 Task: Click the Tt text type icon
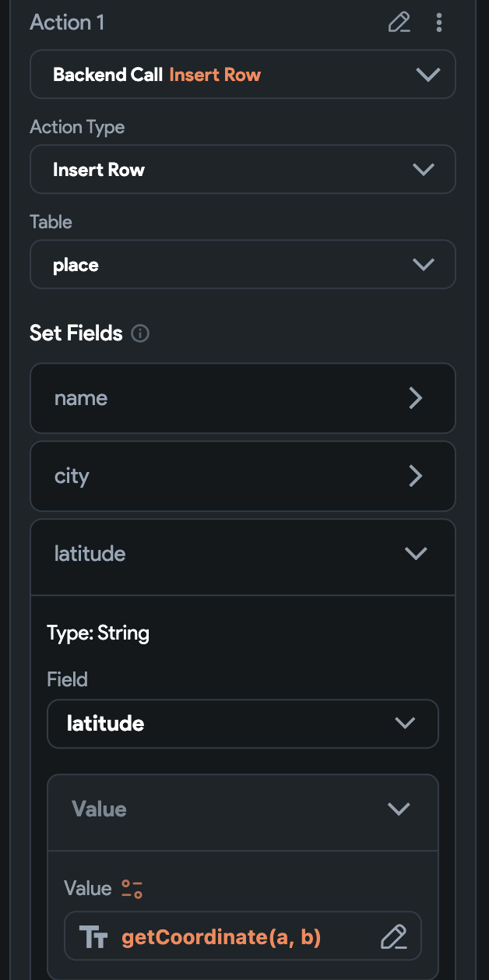tap(93, 936)
